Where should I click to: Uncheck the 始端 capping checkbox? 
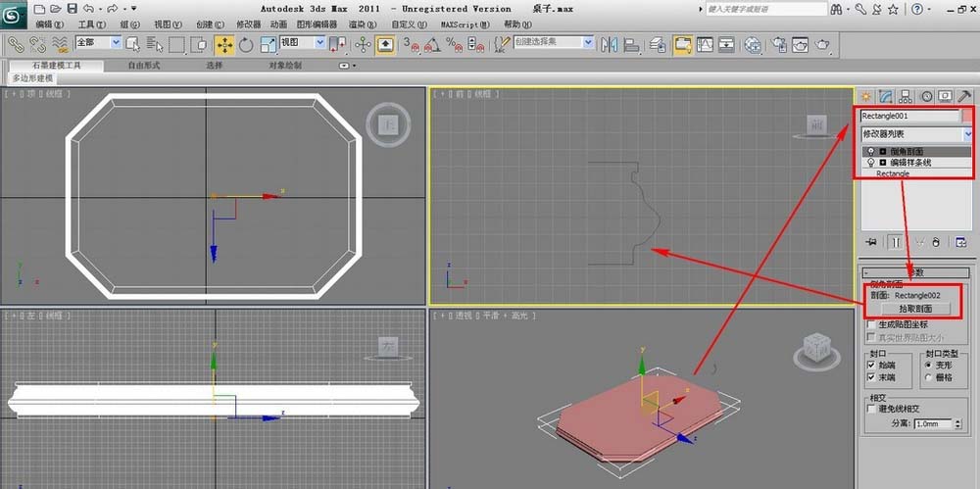pyautogui.click(x=871, y=365)
